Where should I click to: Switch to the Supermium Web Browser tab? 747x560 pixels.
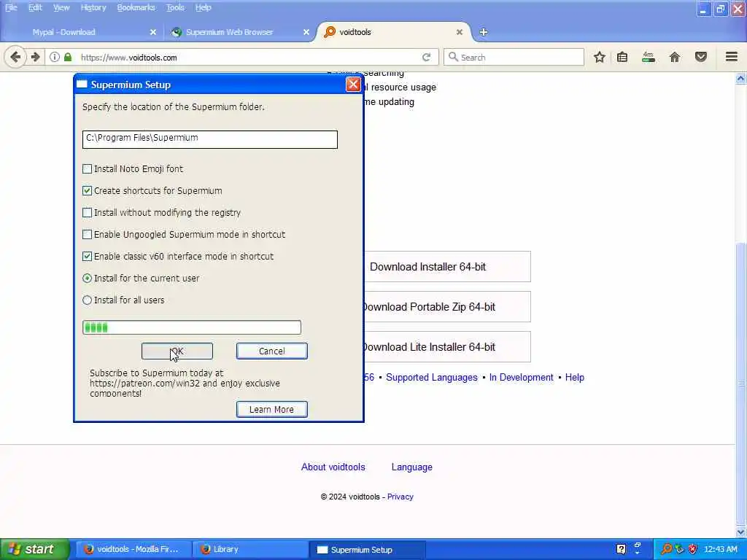coord(239,32)
